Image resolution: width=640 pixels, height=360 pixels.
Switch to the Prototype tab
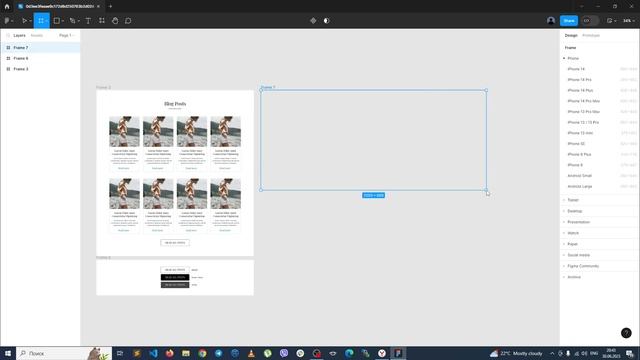(591, 36)
